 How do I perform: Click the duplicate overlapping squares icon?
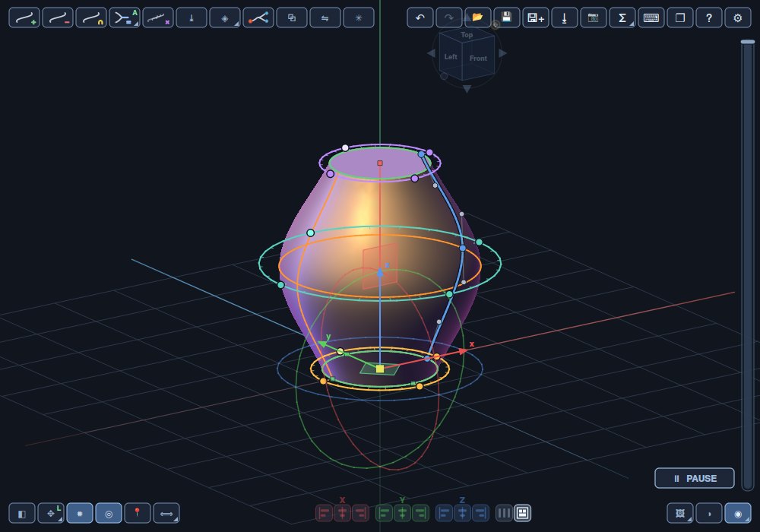click(292, 18)
